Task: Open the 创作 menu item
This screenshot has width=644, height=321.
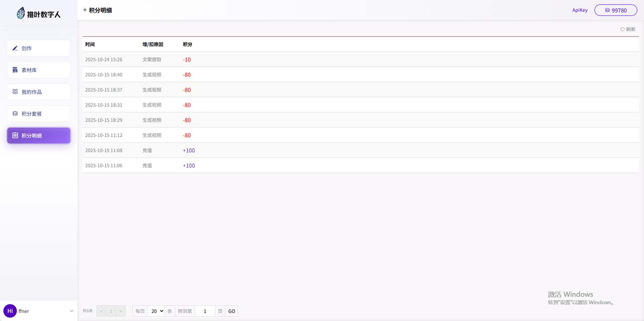Action: tap(39, 48)
